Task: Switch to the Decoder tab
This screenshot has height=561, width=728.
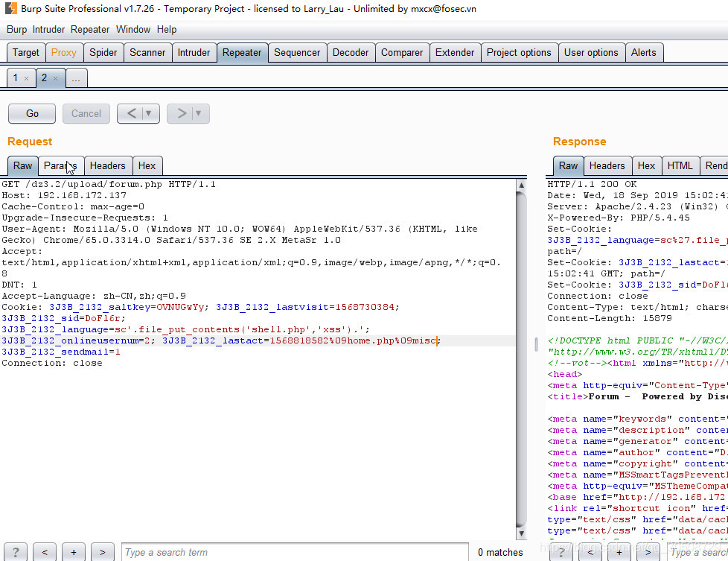Action: pos(351,52)
